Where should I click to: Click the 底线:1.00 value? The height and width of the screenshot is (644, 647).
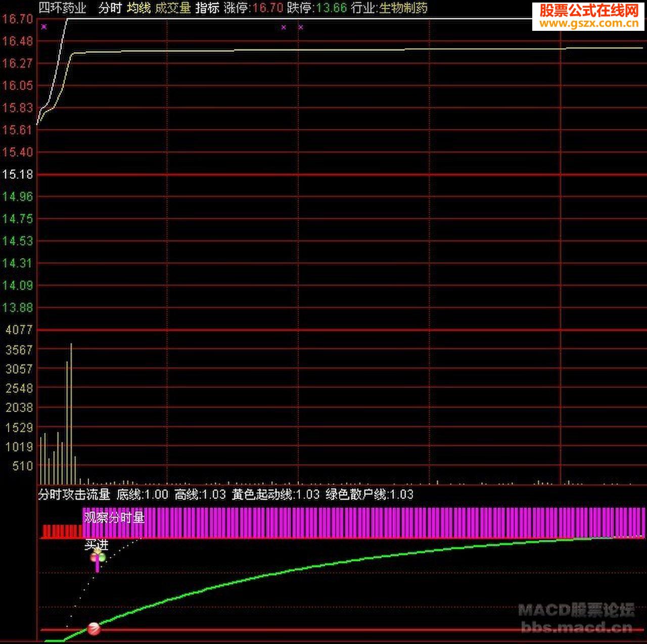tap(143, 494)
